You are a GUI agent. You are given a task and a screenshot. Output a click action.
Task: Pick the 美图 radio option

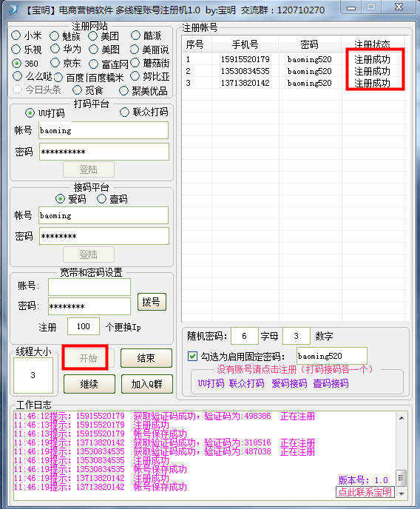point(93,50)
